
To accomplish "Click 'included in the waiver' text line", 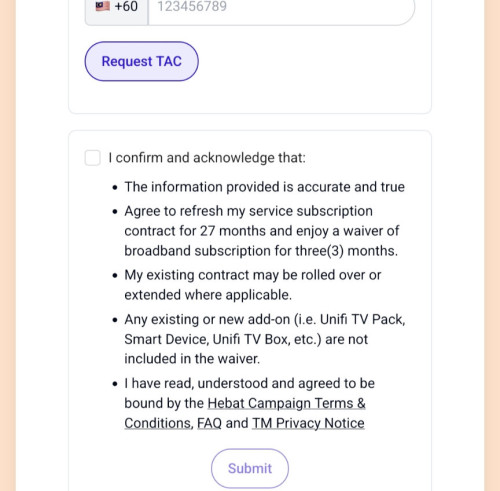I will pyautogui.click(x=192, y=359).
